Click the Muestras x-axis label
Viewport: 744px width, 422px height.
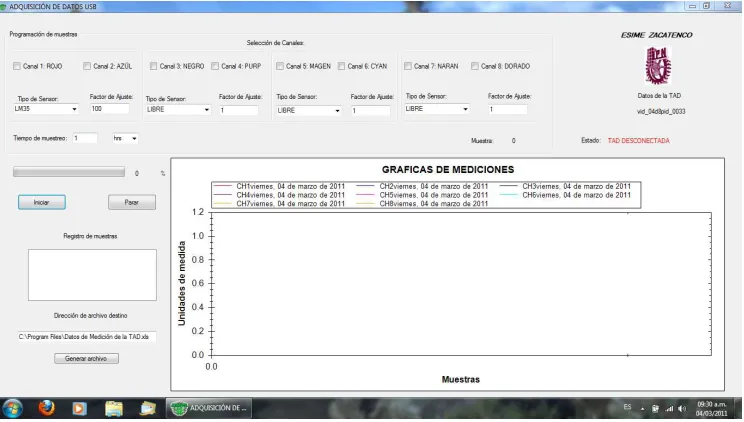point(461,379)
